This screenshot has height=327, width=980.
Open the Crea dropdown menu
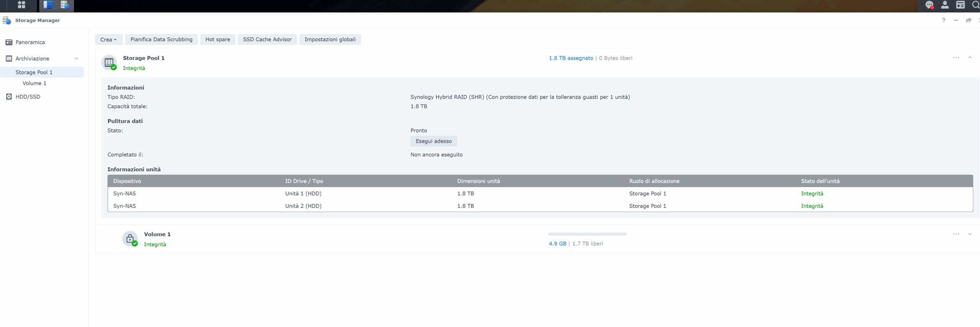click(108, 39)
